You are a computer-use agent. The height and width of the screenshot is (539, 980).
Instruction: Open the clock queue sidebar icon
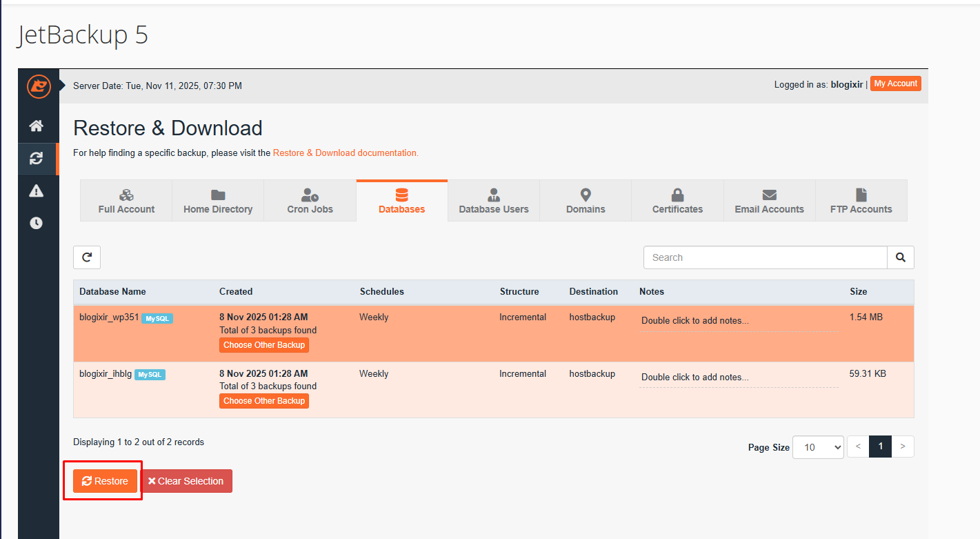point(37,223)
